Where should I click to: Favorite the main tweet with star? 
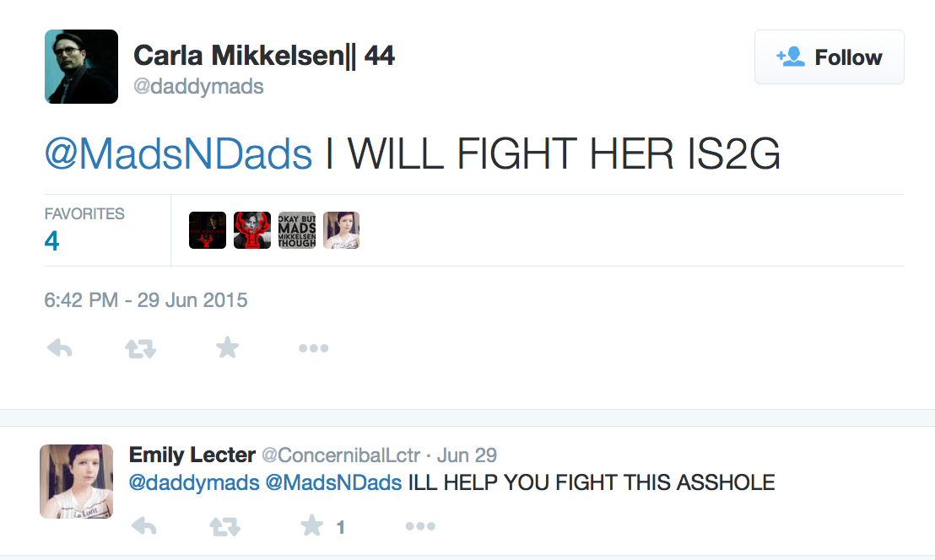pyautogui.click(x=227, y=347)
